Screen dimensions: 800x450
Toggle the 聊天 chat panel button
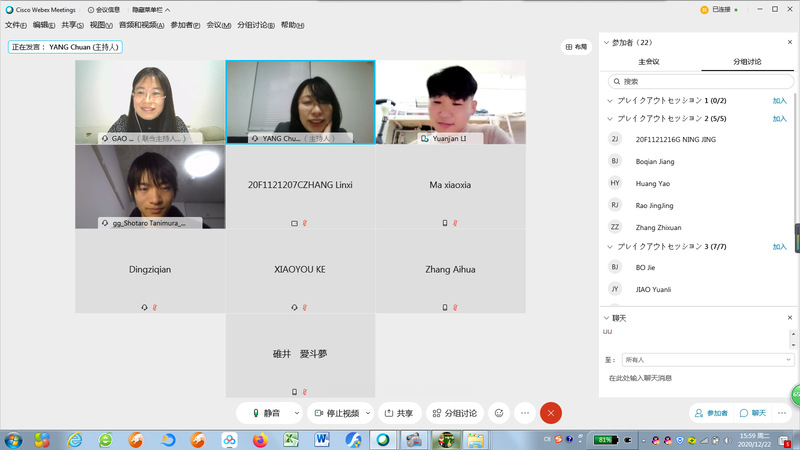pyautogui.click(x=753, y=412)
